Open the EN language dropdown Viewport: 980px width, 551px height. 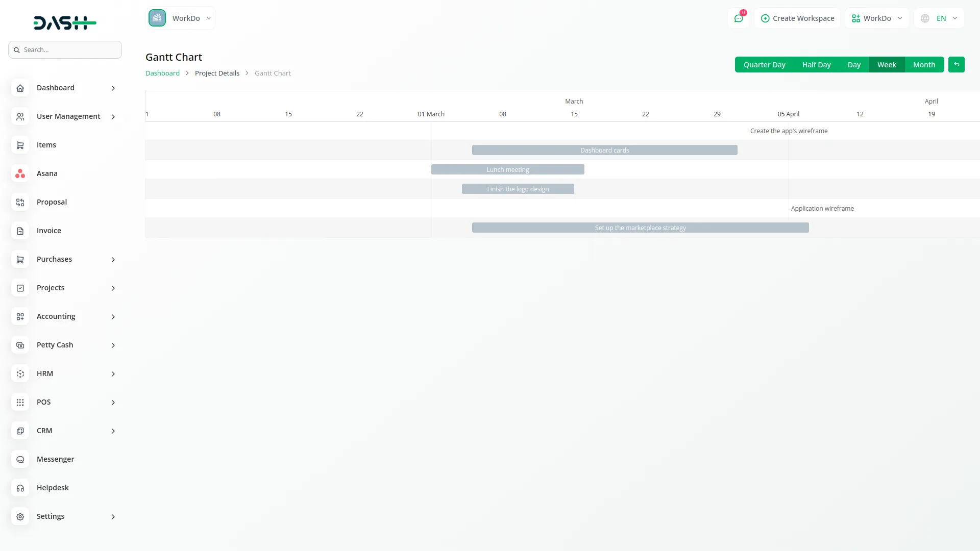939,18
